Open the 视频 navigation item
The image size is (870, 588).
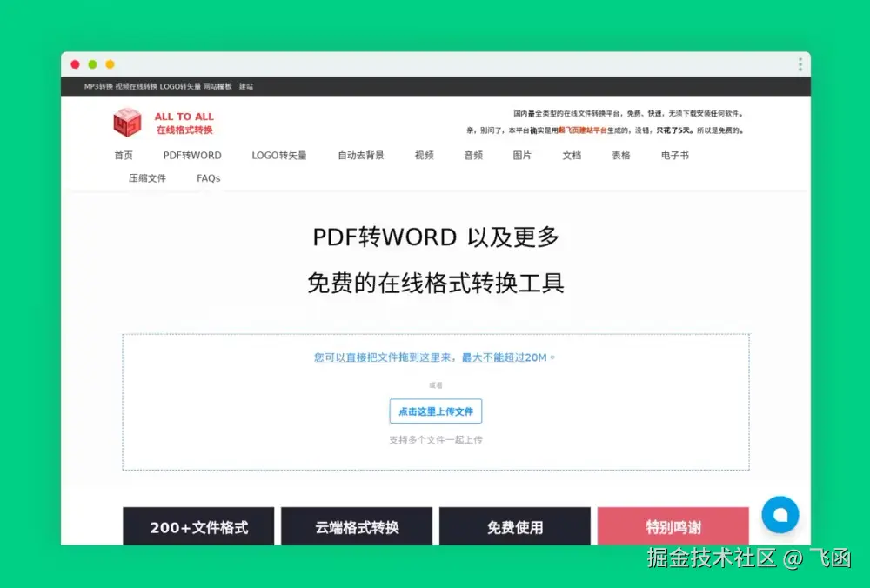[424, 156]
